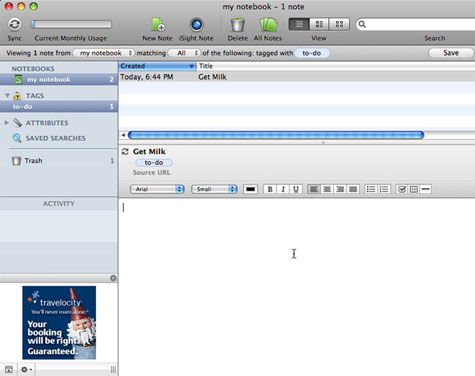Switch to thumbnail grid view mode
This screenshot has width=475, height=376.
(x=339, y=24)
